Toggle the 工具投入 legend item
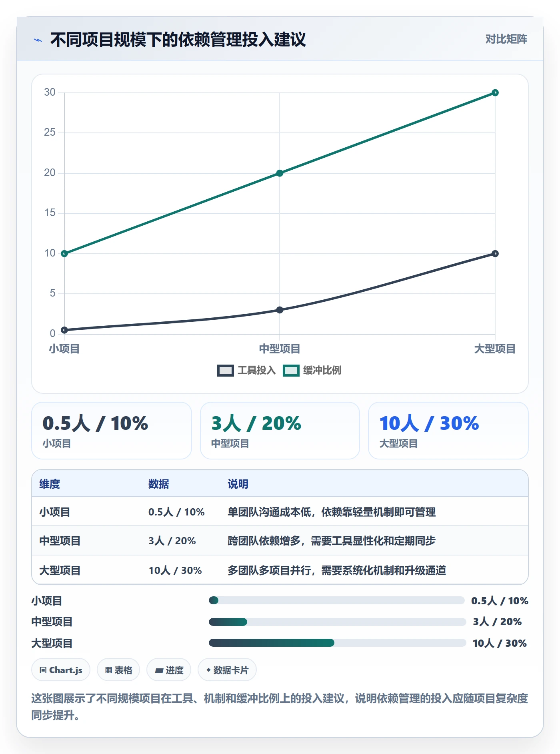560x754 pixels. click(x=246, y=370)
